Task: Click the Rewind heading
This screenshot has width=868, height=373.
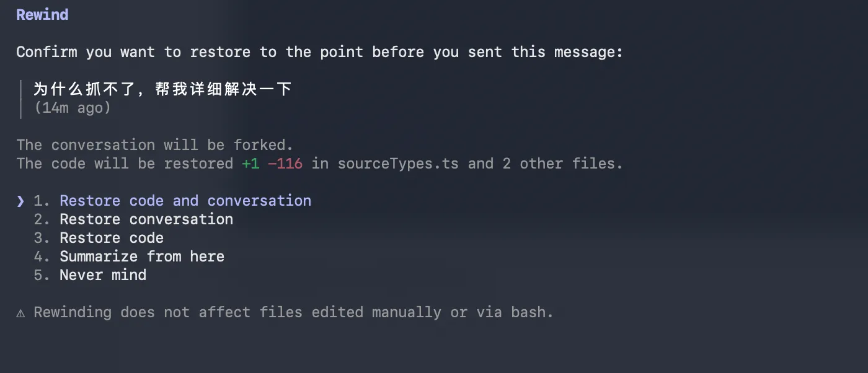Action: click(x=42, y=15)
